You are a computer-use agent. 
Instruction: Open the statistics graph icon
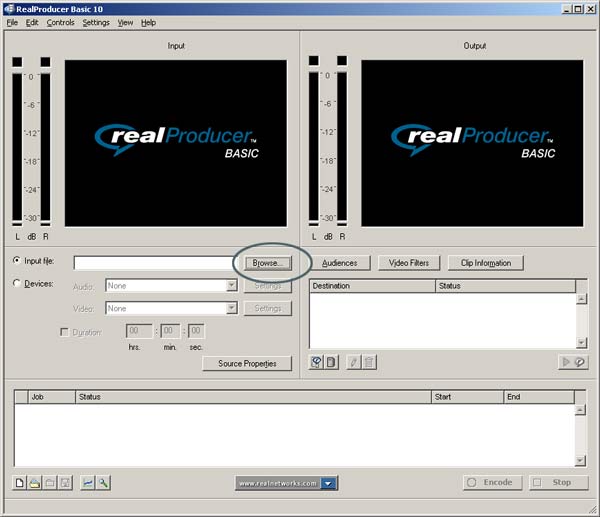pyautogui.click(x=88, y=483)
